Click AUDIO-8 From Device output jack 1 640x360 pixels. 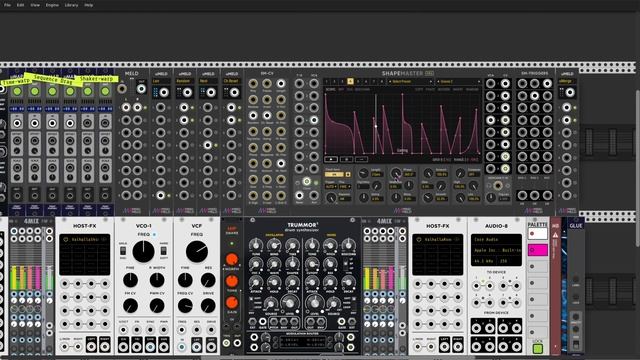point(476,327)
